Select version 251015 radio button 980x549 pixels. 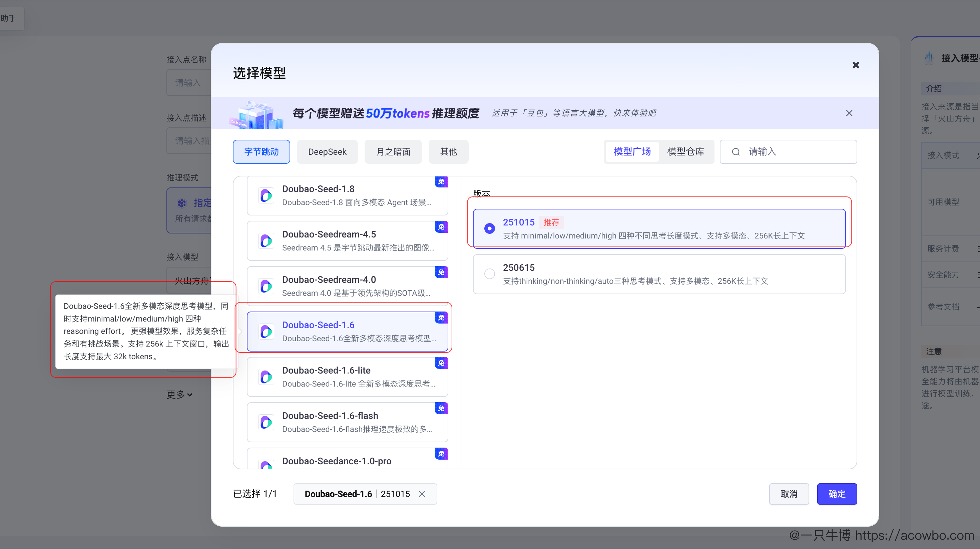(x=489, y=228)
